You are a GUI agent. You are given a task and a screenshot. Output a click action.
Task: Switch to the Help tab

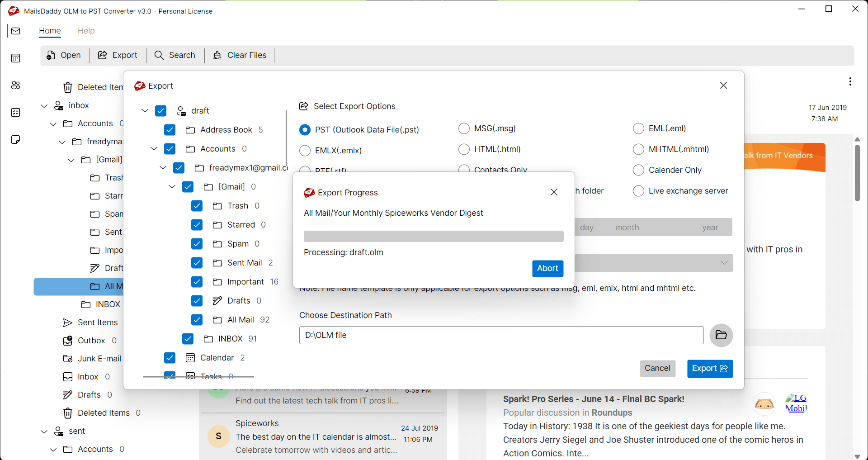click(x=86, y=31)
